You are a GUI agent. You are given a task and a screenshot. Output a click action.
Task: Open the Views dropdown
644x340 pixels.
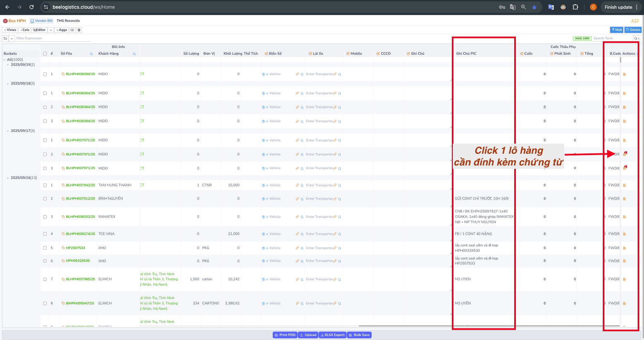pyautogui.click(x=10, y=30)
